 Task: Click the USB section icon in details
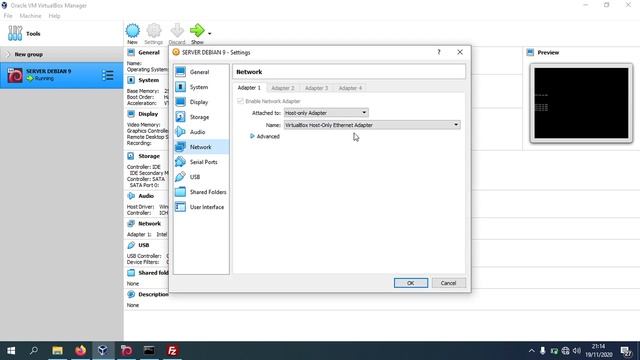pyautogui.click(x=131, y=245)
